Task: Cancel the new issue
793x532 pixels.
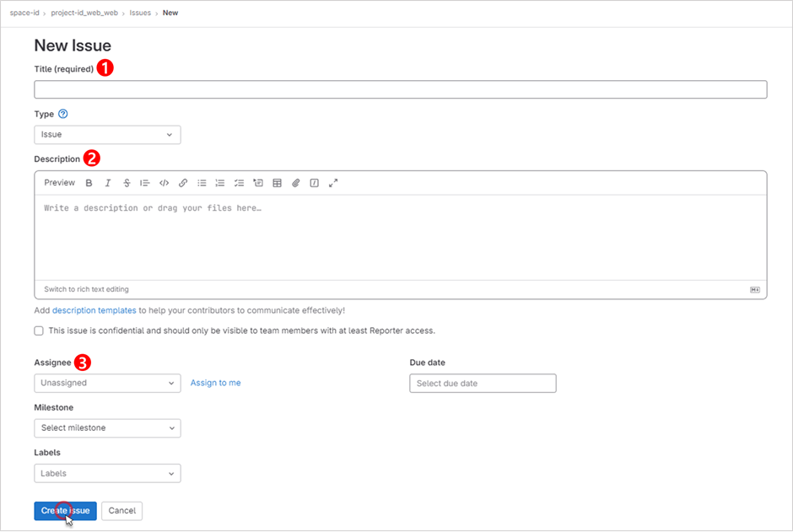Action: point(121,511)
